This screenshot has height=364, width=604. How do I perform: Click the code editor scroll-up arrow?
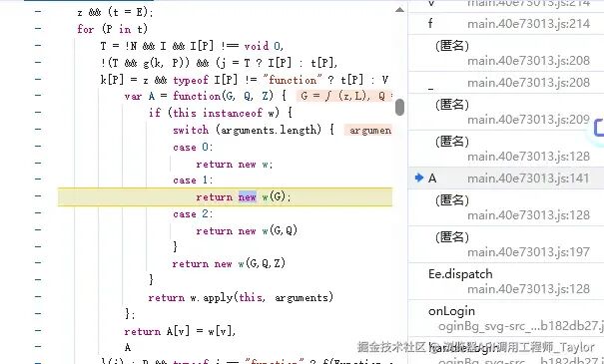click(400, 10)
